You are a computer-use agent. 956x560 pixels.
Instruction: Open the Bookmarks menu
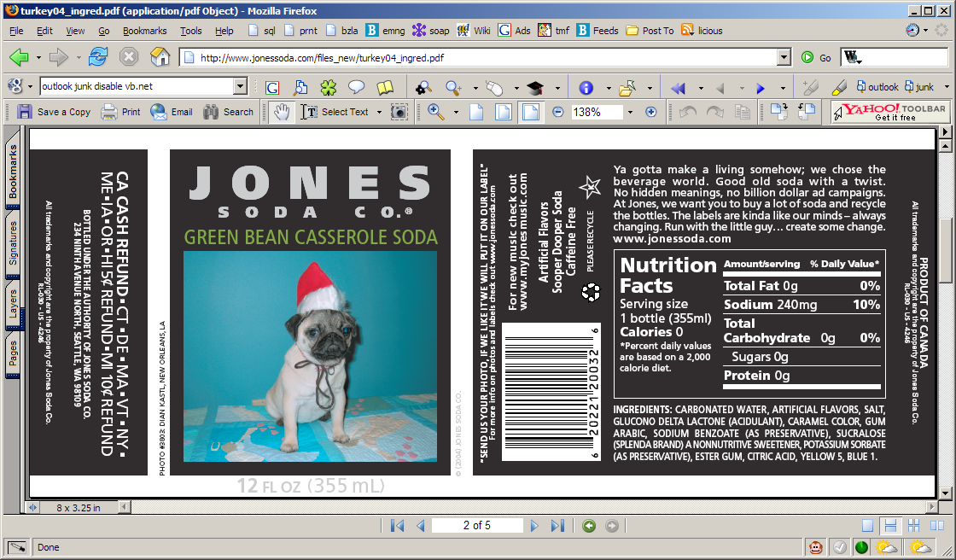pos(144,31)
